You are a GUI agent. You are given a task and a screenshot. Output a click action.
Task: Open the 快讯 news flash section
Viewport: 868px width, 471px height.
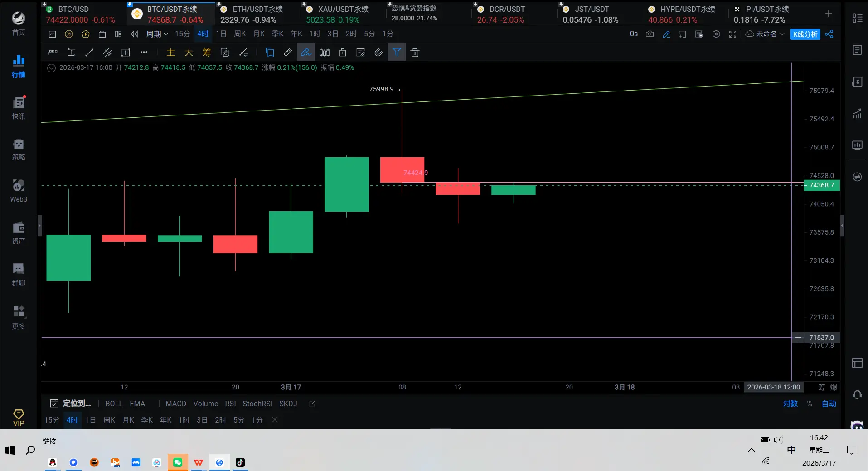pos(19,108)
